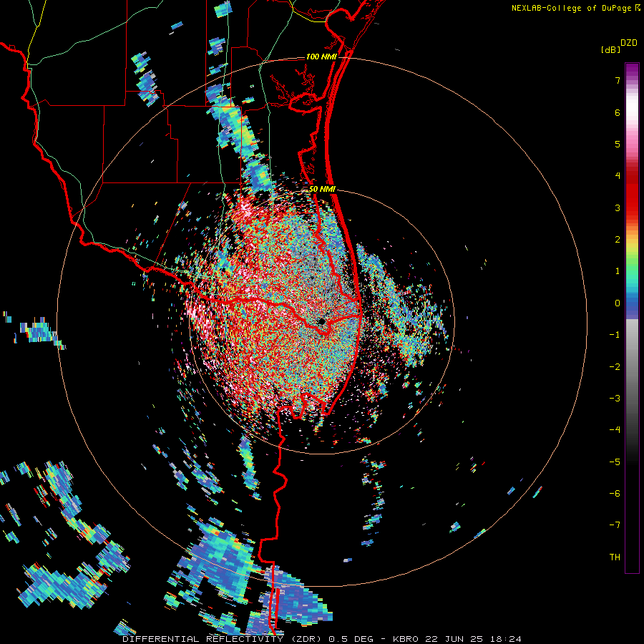The height and width of the screenshot is (644, 644).
Task: Click the 50 NMI range ring label
Action: coord(322,190)
